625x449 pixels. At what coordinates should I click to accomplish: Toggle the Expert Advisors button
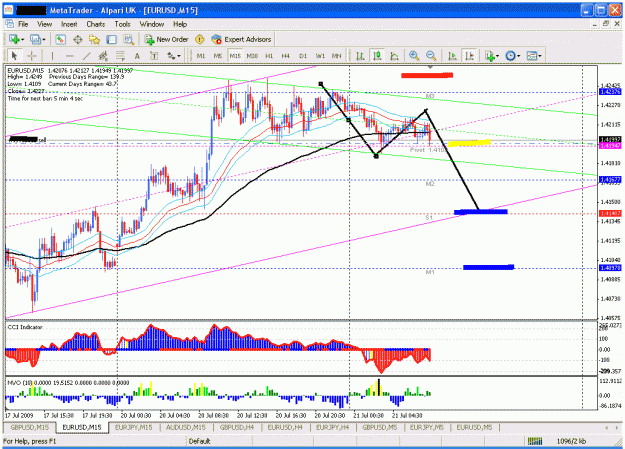(x=241, y=39)
